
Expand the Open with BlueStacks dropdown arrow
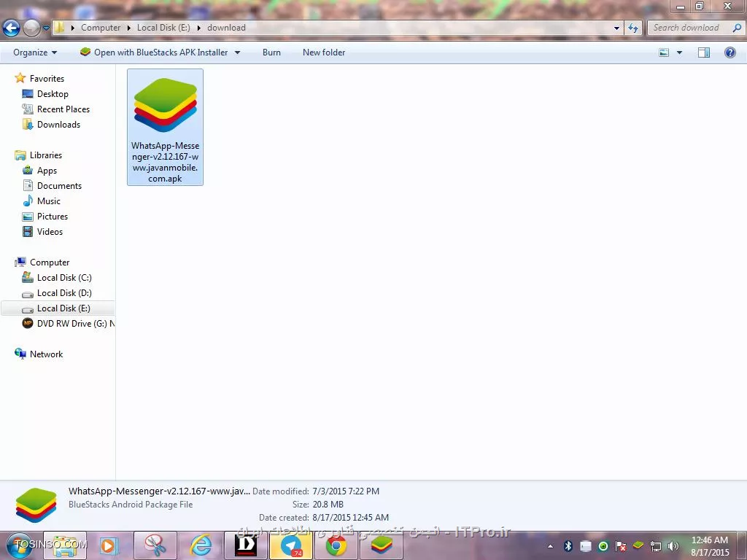pyautogui.click(x=237, y=52)
